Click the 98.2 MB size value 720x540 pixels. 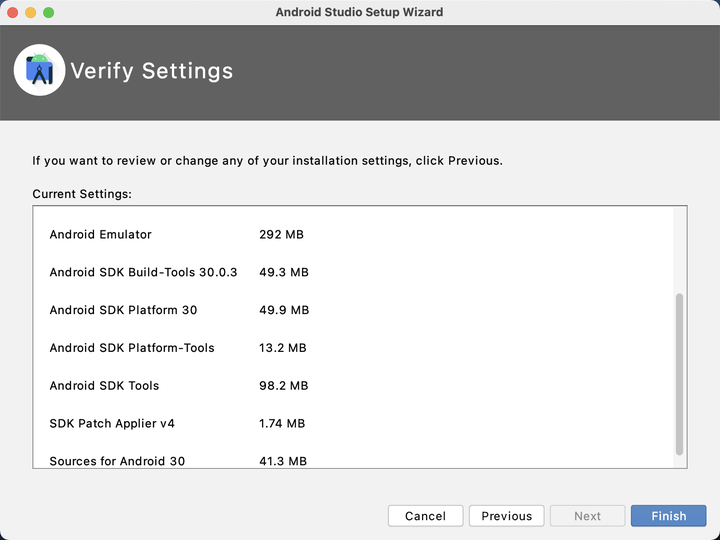(283, 385)
